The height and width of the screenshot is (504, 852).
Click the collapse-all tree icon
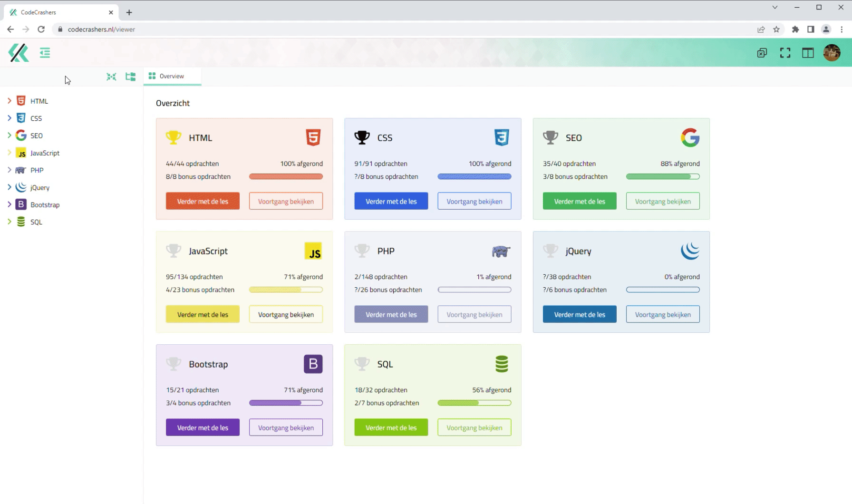pyautogui.click(x=111, y=77)
